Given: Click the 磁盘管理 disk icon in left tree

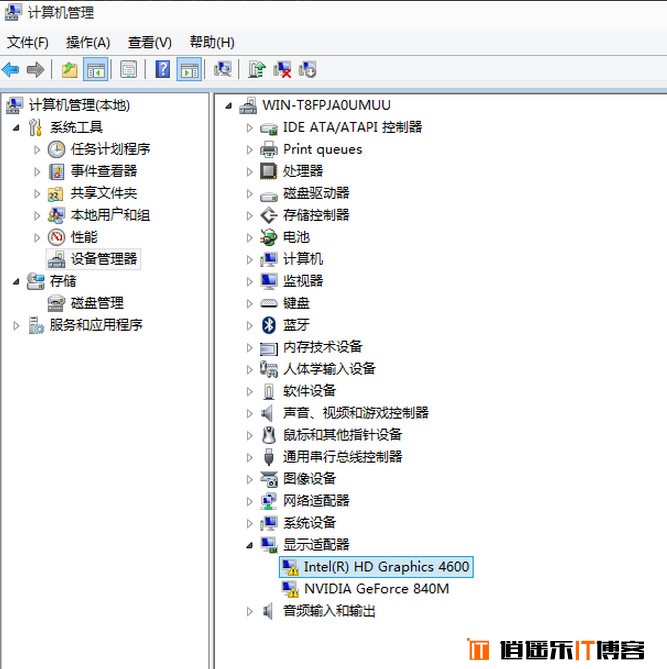Looking at the screenshot, I should point(56,303).
